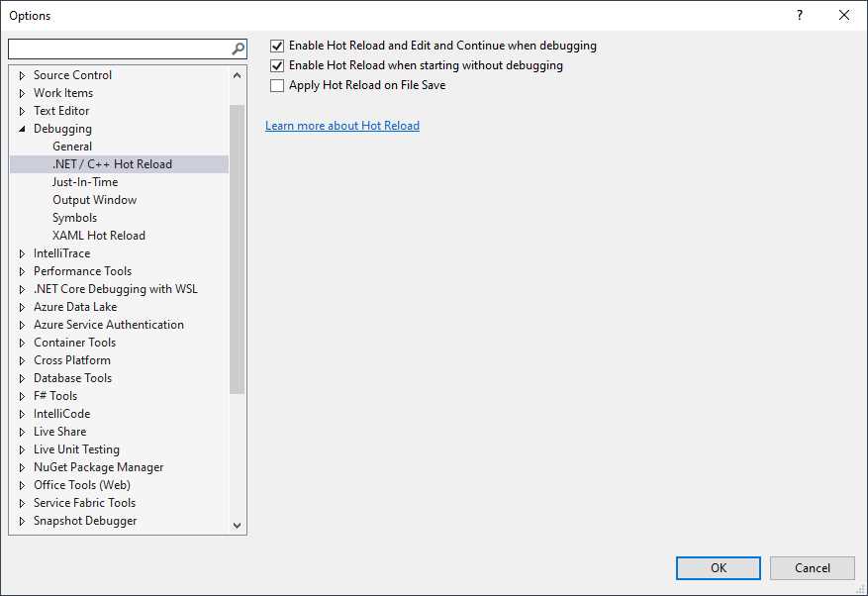Collapse the Debugging section
Image resolution: width=868 pixels, height=596 pixels.
pos(24,128)
